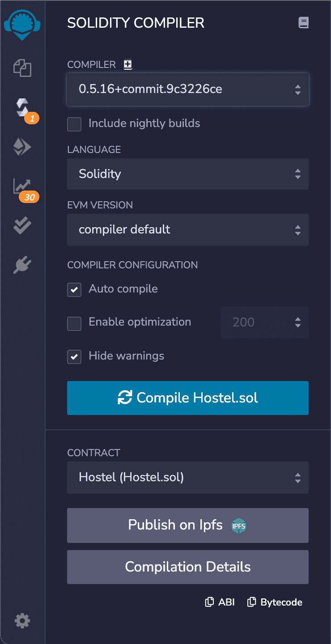
Task: Publish the contract on Ipfs
Action: pyautogui.click(x=188, y=525)
